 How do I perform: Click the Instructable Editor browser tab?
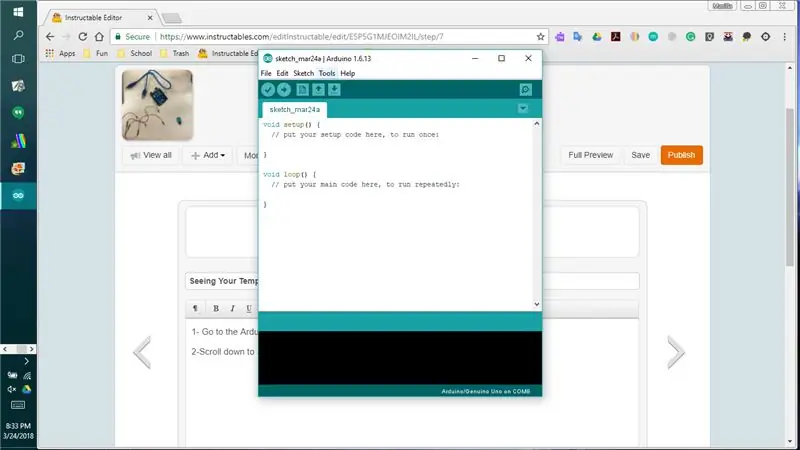[102, 17]
